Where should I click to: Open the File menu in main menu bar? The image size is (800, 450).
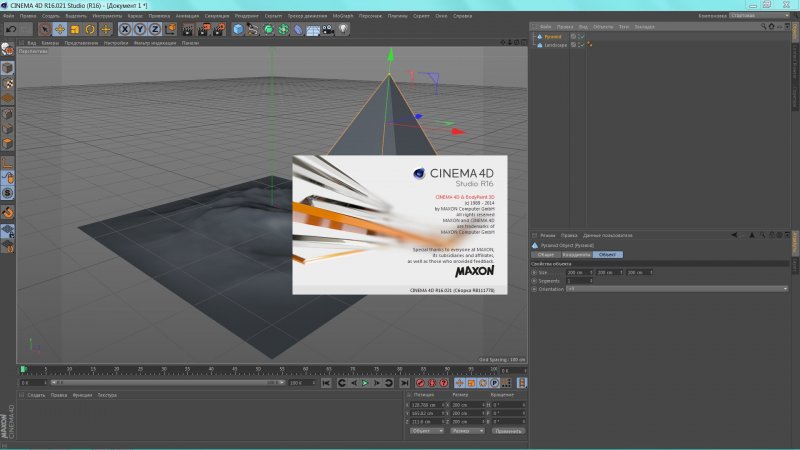click(x=9, y=16)
